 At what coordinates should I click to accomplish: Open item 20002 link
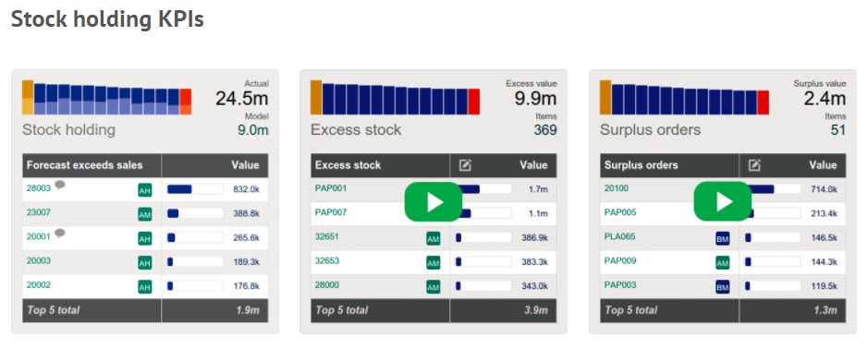point(39,285)
